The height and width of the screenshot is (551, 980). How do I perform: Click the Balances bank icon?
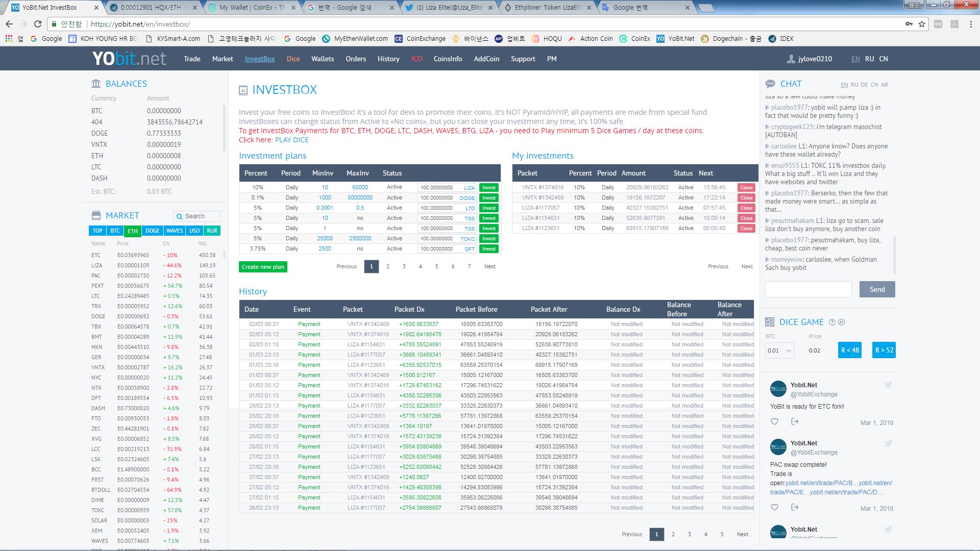click(96, 84)
